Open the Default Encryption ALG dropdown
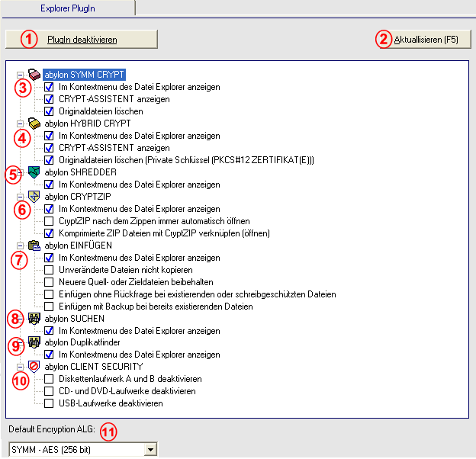The image size is (476, 459). [150, 450]
